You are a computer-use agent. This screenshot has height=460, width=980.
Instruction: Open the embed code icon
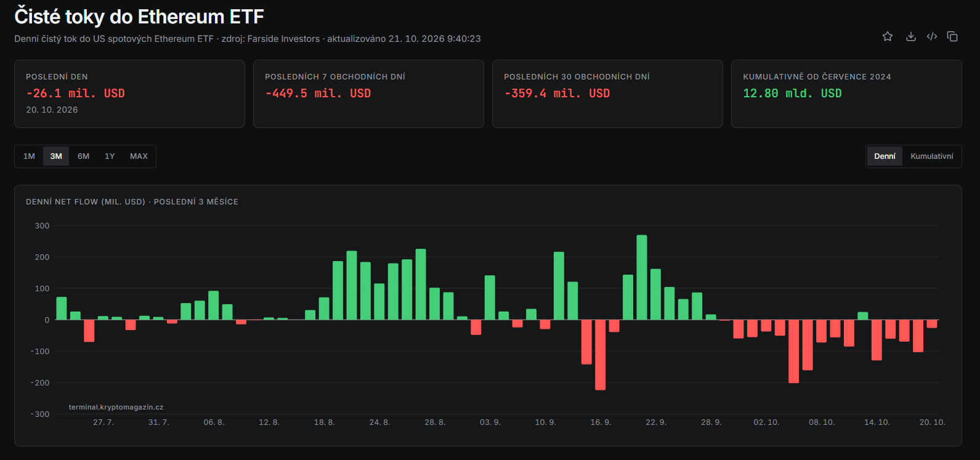coord(932,36)
